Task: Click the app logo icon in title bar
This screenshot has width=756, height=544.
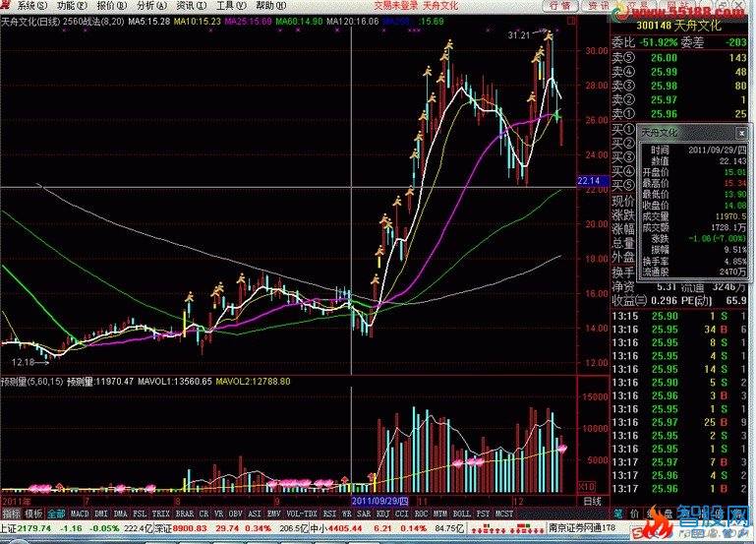Action: point(5,5)
